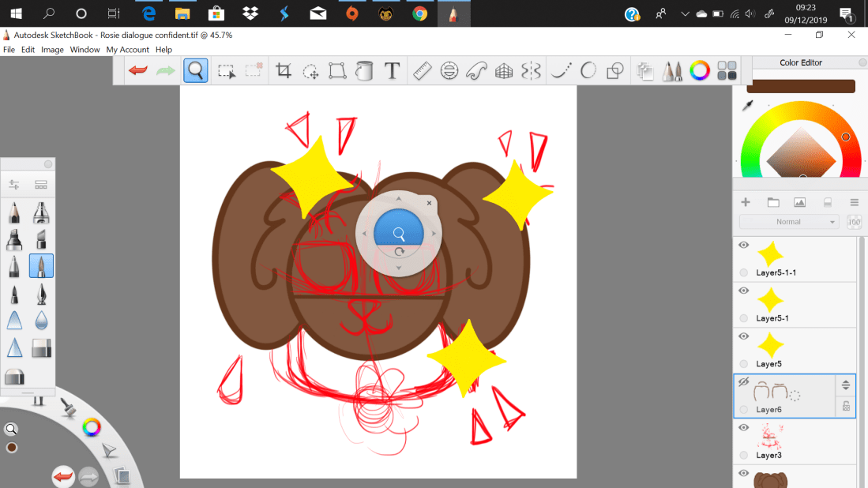
Task: Pick the pencil brush in the palette
Action: tap(14, 213)
